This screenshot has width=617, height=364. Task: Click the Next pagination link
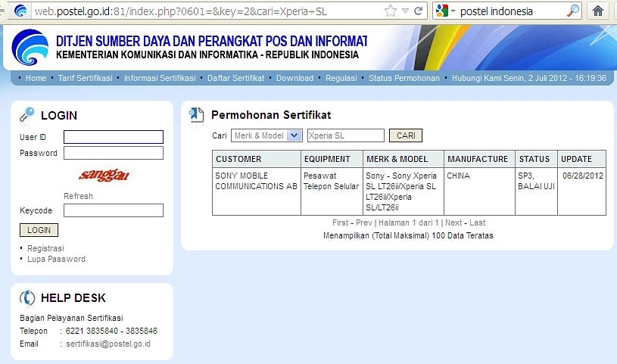453,222
